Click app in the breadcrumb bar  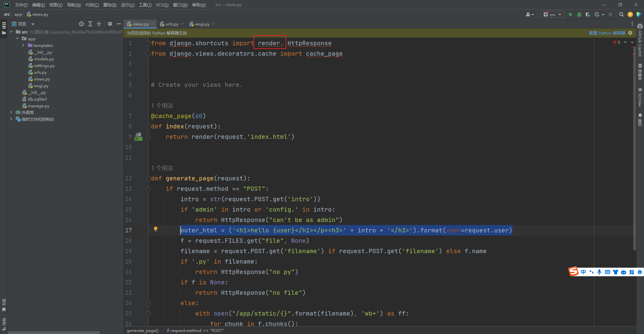(18, 14)
